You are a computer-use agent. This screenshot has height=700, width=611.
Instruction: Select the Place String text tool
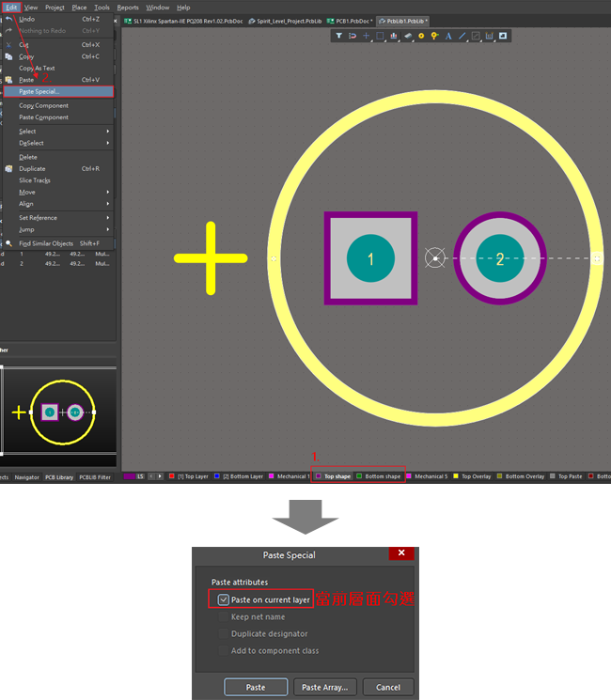click(x=448, y=36)
